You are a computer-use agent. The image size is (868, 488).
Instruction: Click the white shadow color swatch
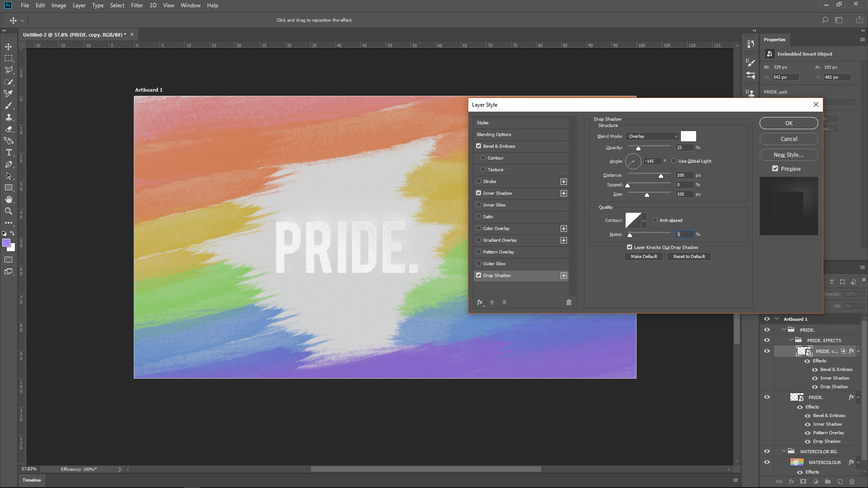point(688,136)
